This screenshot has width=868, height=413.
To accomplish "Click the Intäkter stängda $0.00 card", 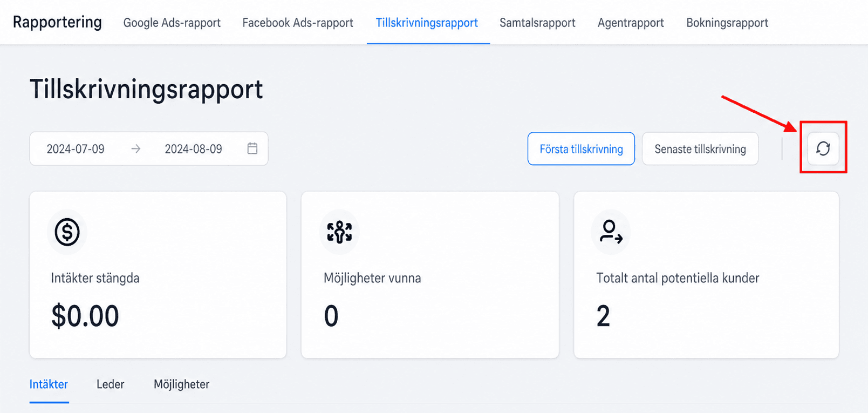I will pos(158,275).
